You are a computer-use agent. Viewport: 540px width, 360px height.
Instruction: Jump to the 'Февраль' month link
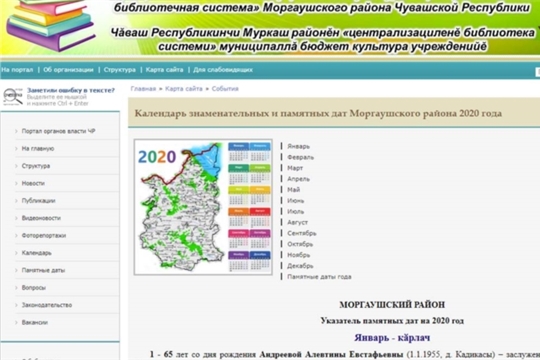[x=300, y=157]
